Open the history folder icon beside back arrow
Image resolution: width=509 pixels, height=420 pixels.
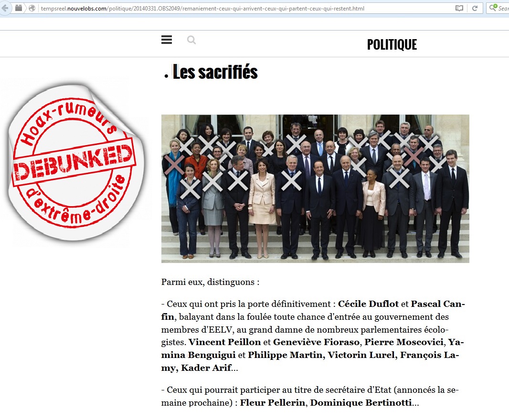19,8
